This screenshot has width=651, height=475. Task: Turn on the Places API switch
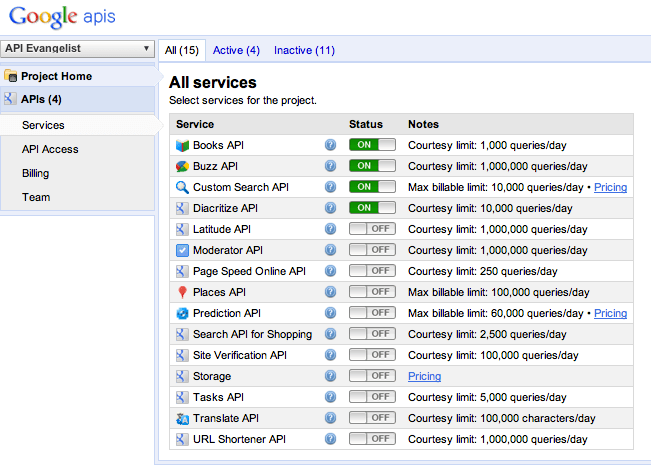coord(372,292)
